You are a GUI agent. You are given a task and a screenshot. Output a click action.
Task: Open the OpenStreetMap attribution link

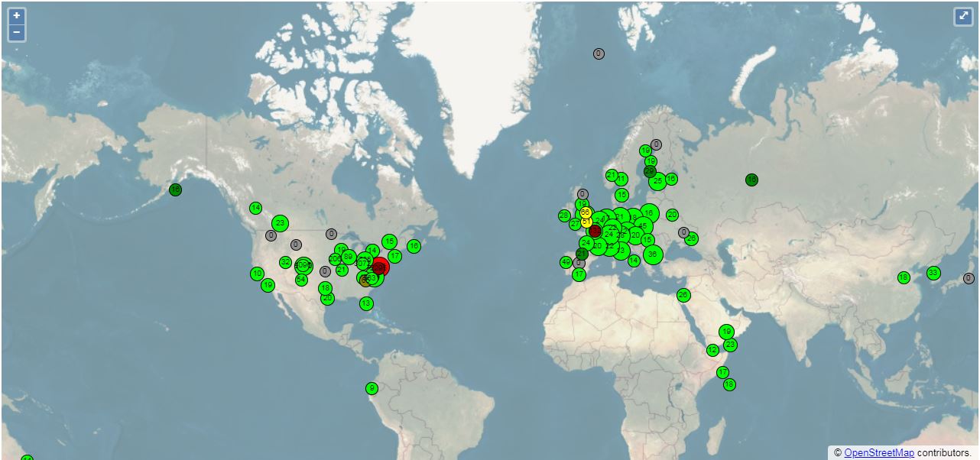(x=879, y=453)
